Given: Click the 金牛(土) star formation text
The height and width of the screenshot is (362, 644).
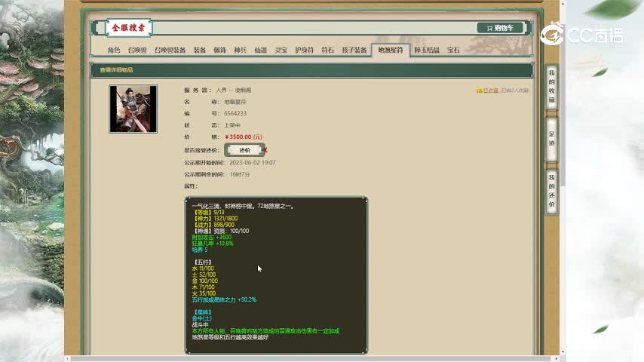Looking at the screenshot, I should click(x=201, y=318).
